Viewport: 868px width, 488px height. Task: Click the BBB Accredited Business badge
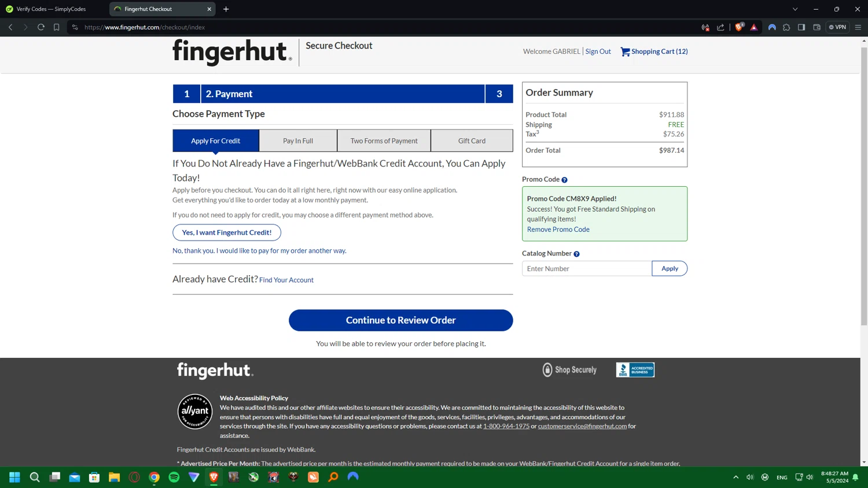click(635, 370)
